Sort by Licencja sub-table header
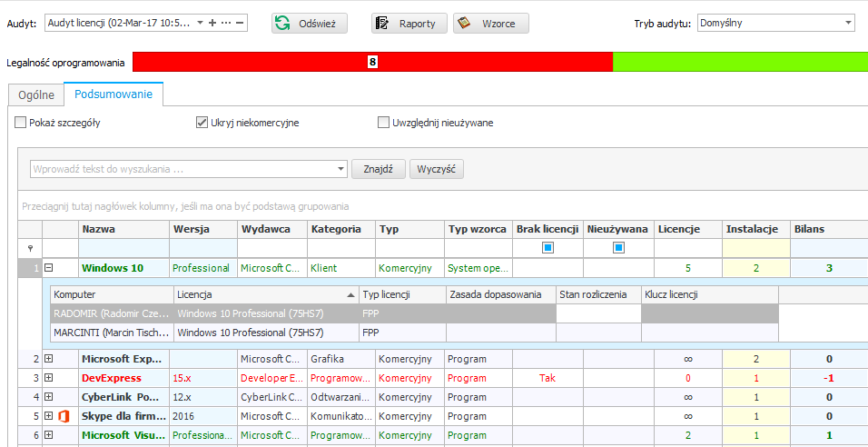The height and width of the screenshot is (447, 868). (266, 295)
